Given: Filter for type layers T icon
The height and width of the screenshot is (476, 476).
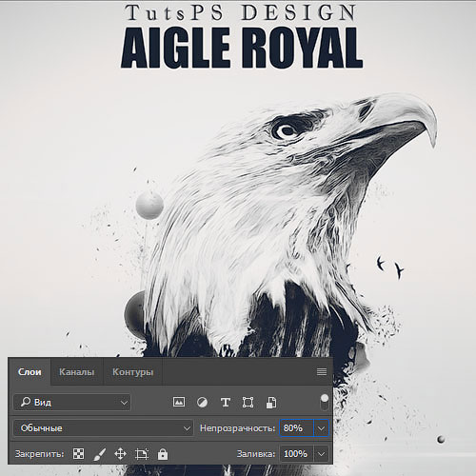Looking at the screenshot, I should point(226,403).
